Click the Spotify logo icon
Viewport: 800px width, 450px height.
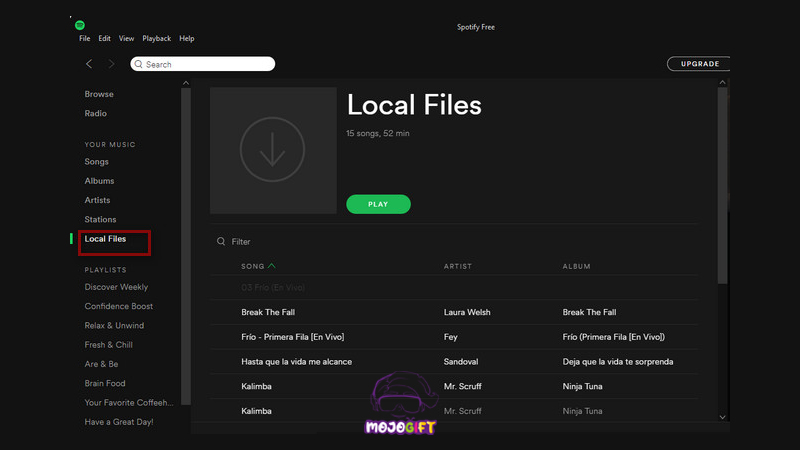(x=80, y=25)
